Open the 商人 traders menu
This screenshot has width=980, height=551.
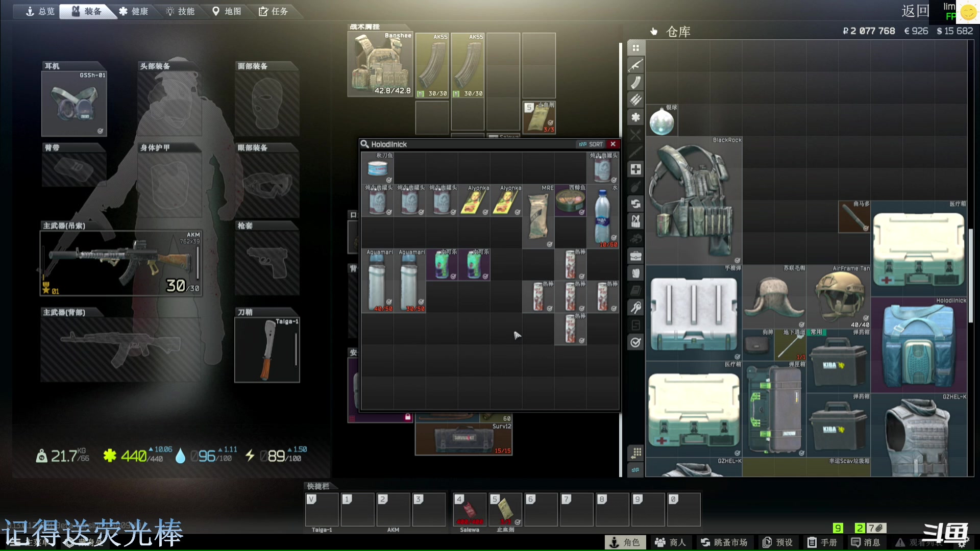tap(671, 542)
